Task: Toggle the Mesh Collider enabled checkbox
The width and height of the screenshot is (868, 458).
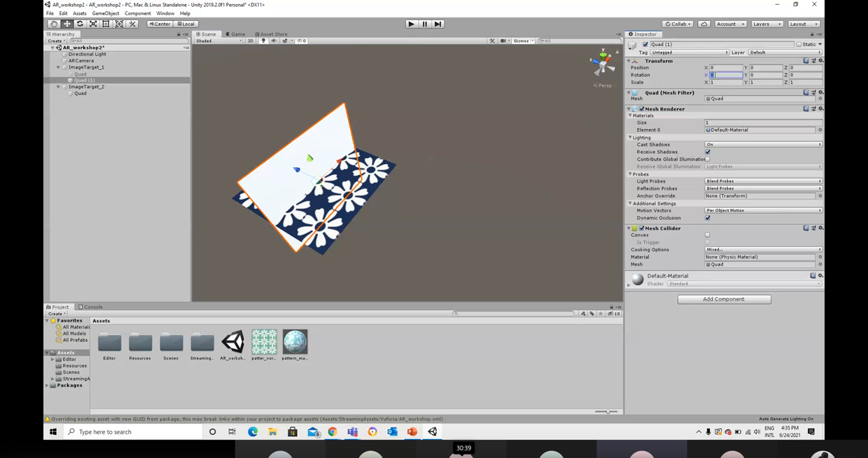Action: click(x=642, y=228)
